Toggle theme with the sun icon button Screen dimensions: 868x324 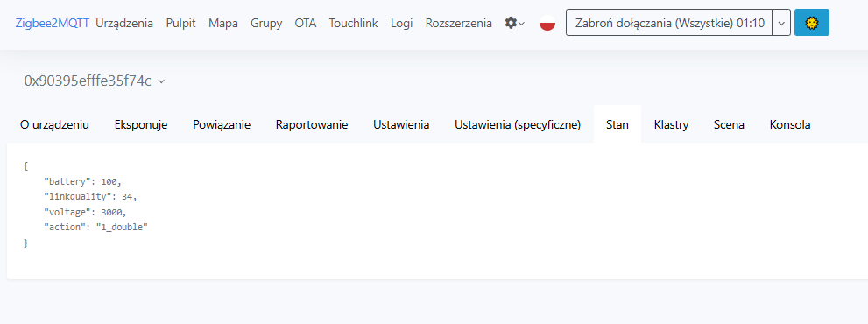pyautogui.click(x=812, y=23)
